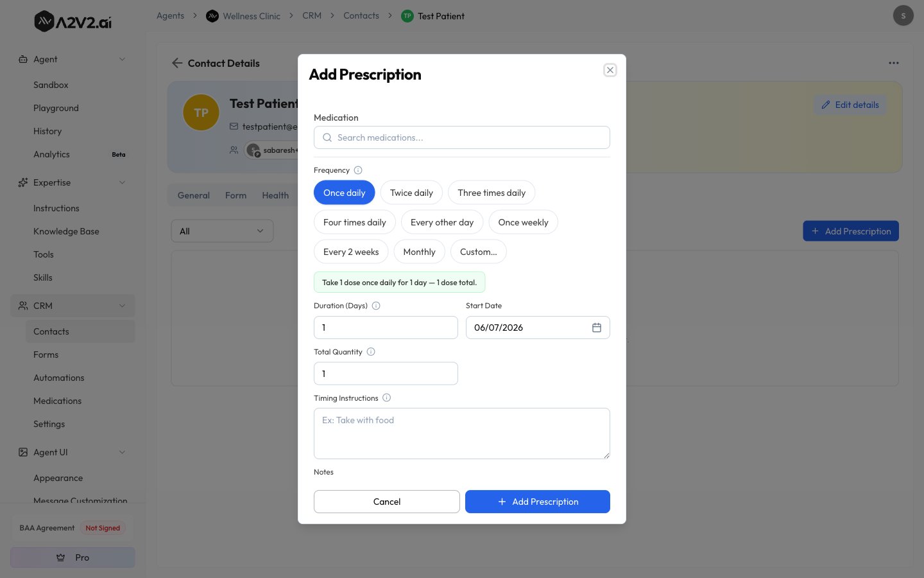
Task: Open Medications in sidebar
Action: tap(57, 401)
